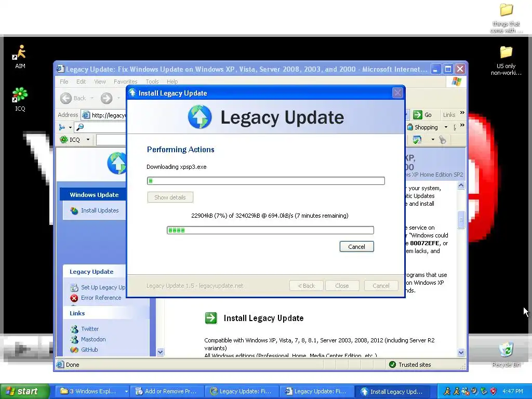Click the Error Reference link
532x399 pixels.
(101, 298)
